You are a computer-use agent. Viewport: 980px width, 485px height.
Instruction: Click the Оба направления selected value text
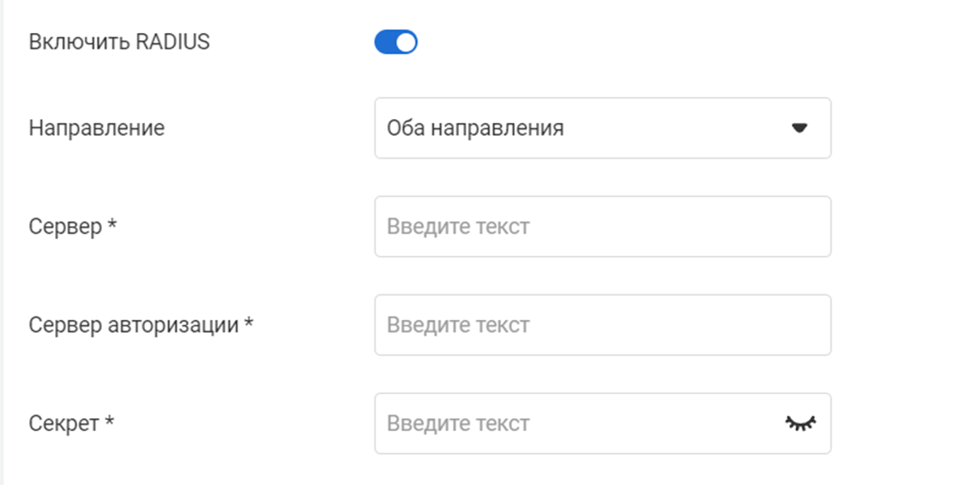[475, 128]
